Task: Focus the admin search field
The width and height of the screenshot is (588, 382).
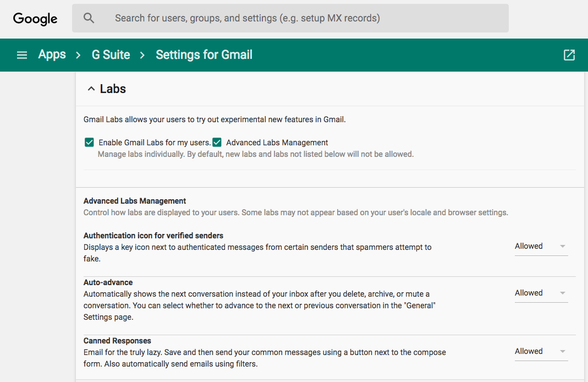Action: pyautogui.click(x=290, y=18)
